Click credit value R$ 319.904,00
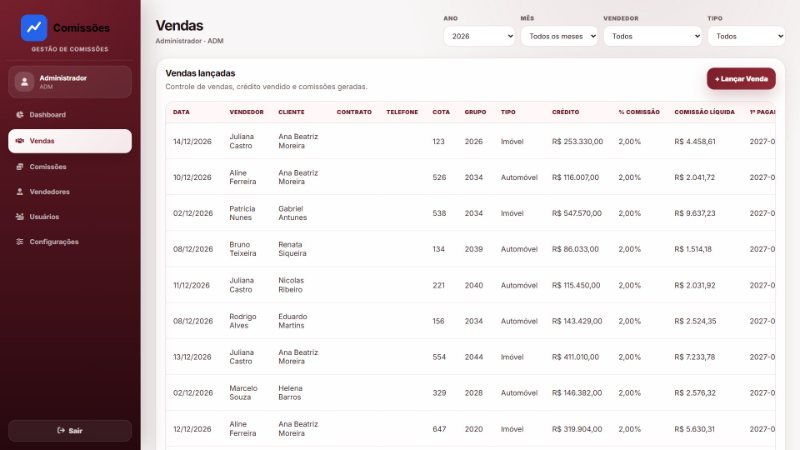Screen dimensions: 800x450 577,429
